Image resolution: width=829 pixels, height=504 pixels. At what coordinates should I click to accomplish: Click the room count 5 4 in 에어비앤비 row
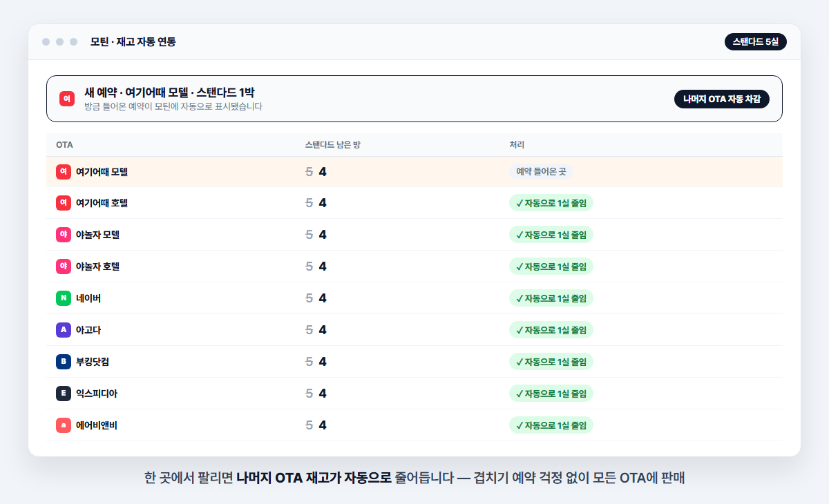click(x=316, y=425)
